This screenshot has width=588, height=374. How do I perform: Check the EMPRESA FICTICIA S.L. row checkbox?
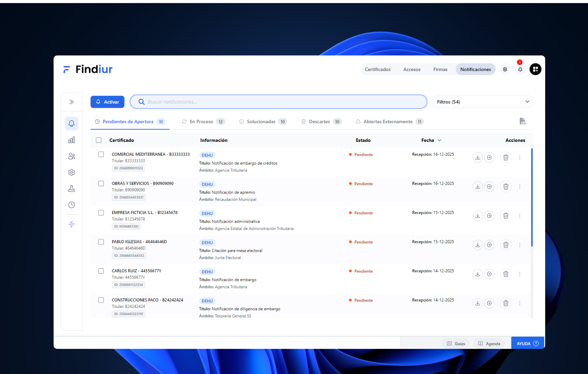click(101, 213)
